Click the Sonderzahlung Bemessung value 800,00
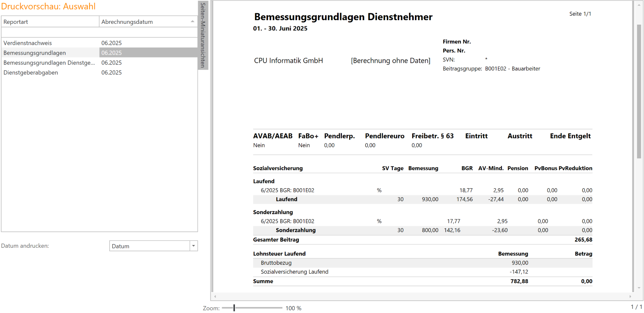 pyautogui.click(x=430, y=230)
